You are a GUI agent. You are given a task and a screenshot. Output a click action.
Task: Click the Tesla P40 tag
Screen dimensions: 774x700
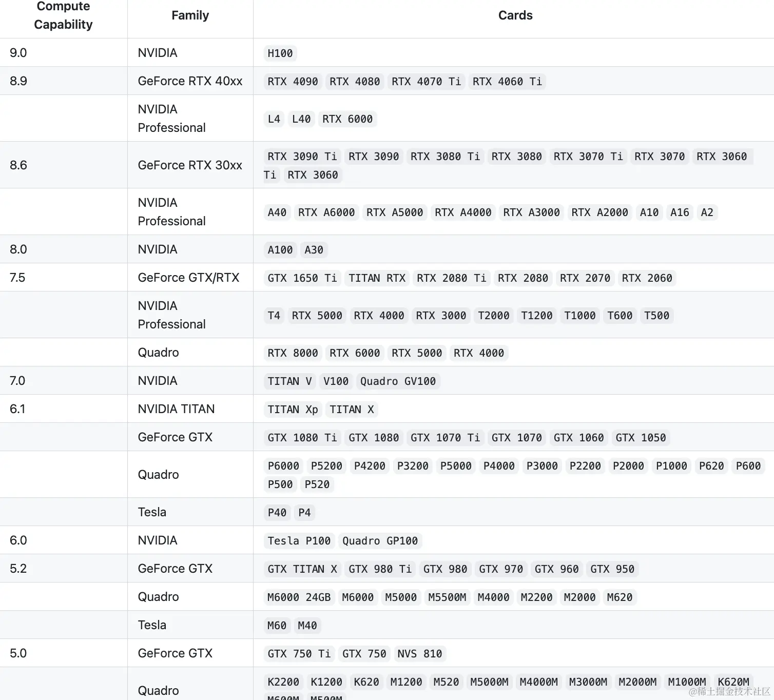point(277,513)
